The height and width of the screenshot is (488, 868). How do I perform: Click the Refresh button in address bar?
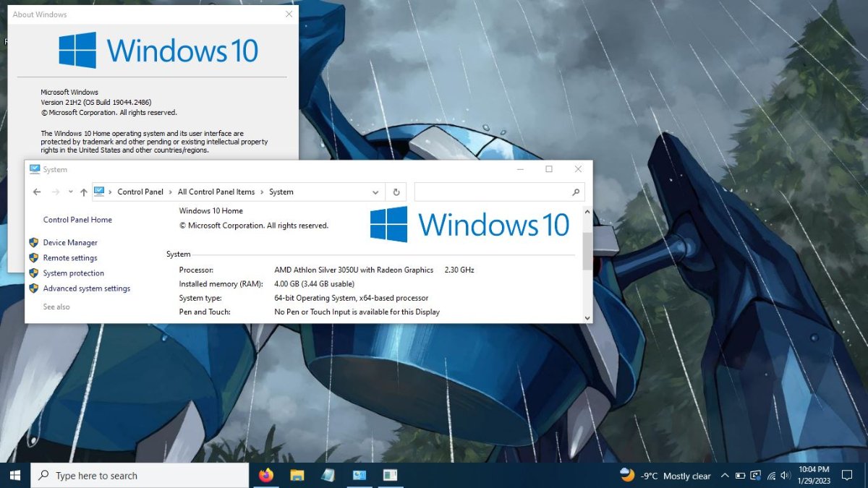pyautogui.click(x=396, y=192)
